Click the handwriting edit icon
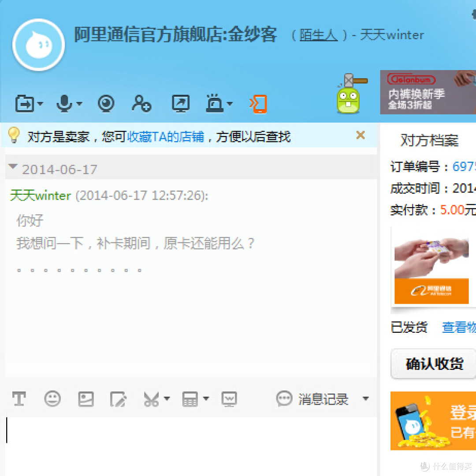This screenshot has height=476, width=476. point(118,399)
